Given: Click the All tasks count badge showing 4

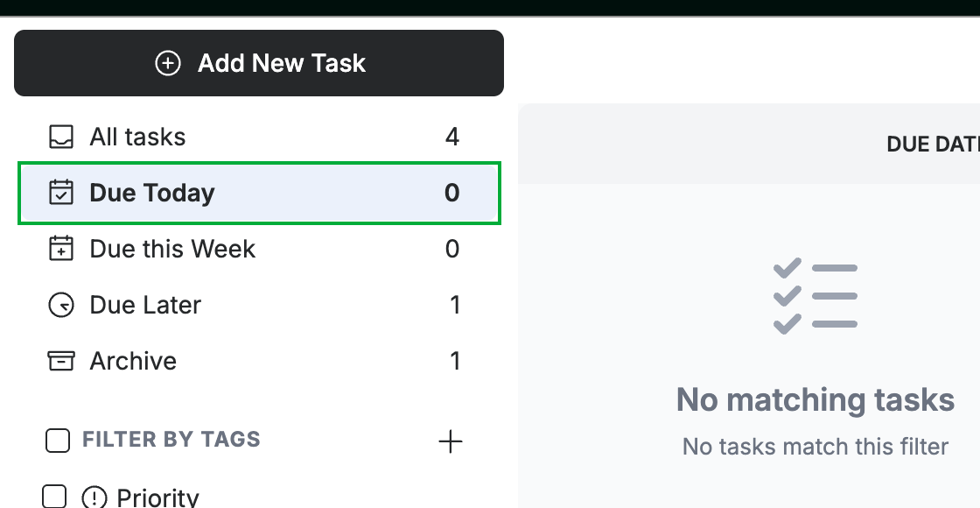Looking at the screenshot, I should pyautogui.click(x=452, y=137).
